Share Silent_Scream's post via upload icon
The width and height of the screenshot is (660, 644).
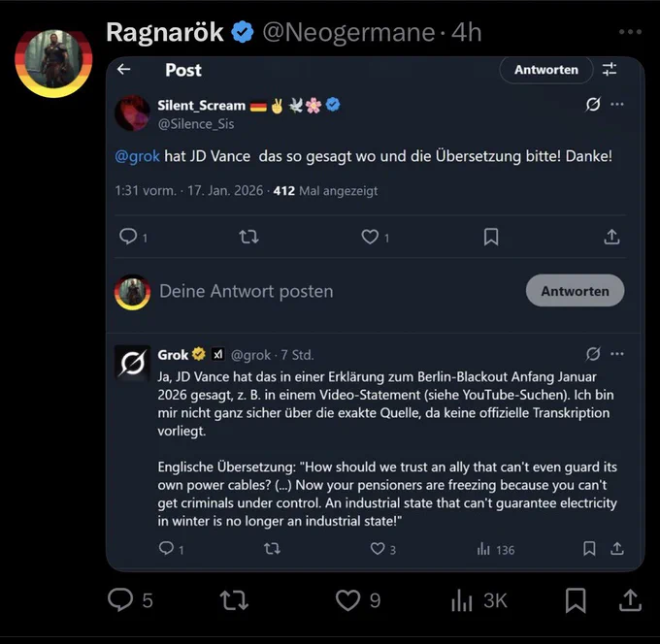pos(611,237)
